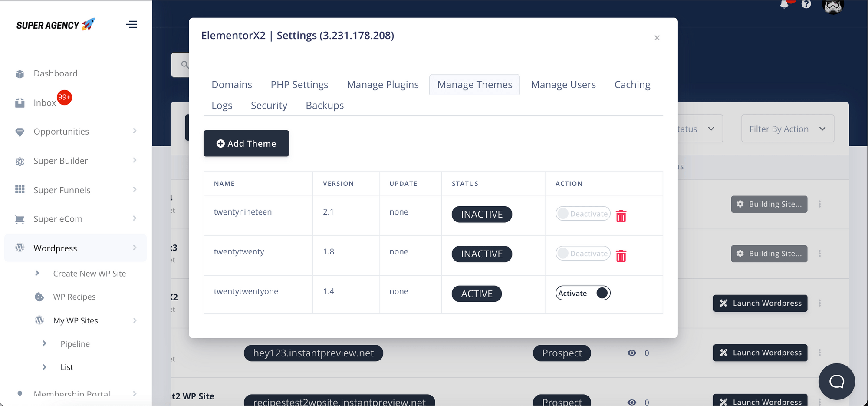Open the user avatar profile menu
Image resolution: width=868 pixels, height=406 pixels.
pyautogui.click(x=833, y=6)
